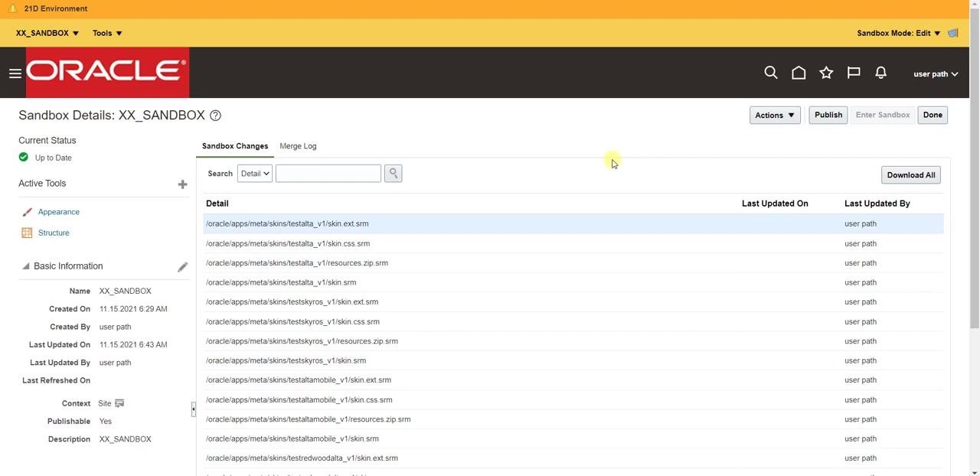Click the Last Updated On column header
Viewport: 980px width, 476px height.
tap(775, 204)
